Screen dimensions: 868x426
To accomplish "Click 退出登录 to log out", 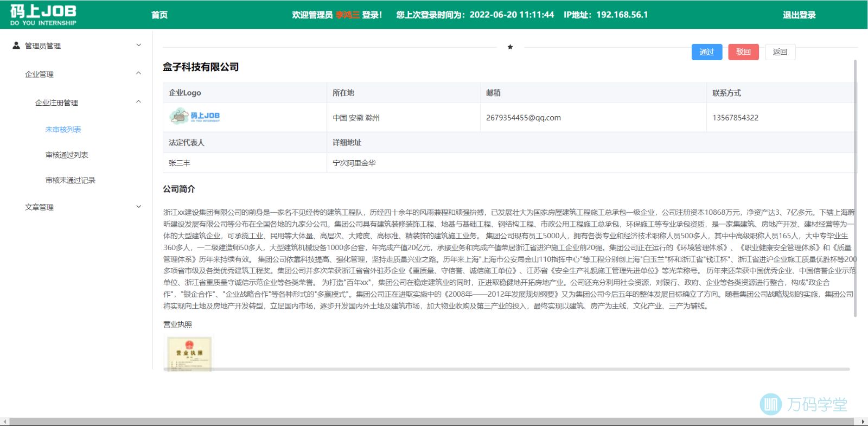I will (799, 15).
